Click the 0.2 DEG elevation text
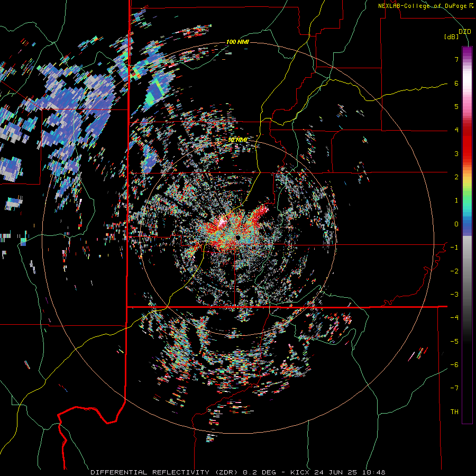This screenshot has width=476, height=476. coord(260,472)
